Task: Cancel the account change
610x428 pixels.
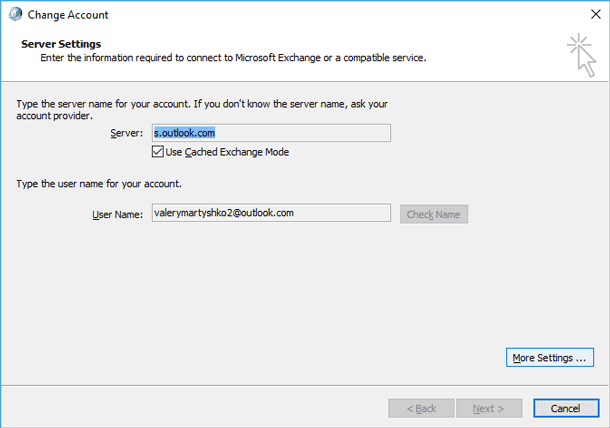Action: tap(566, 409)
